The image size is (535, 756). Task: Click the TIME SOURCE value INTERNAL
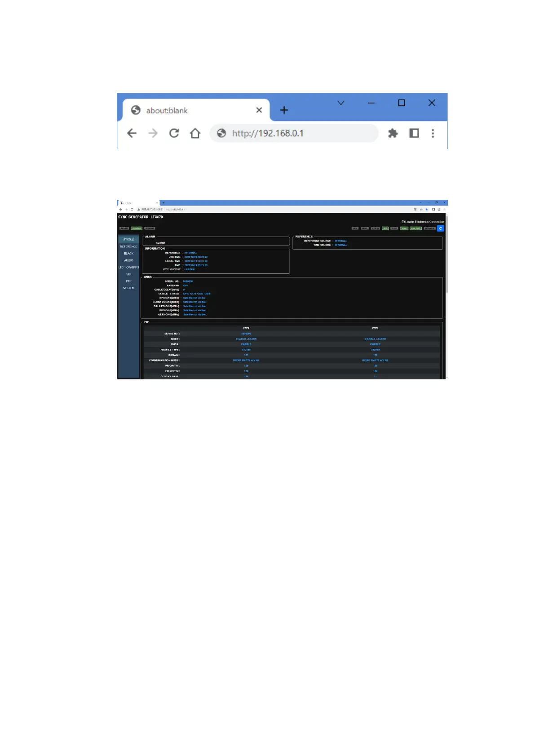[341, 245]
